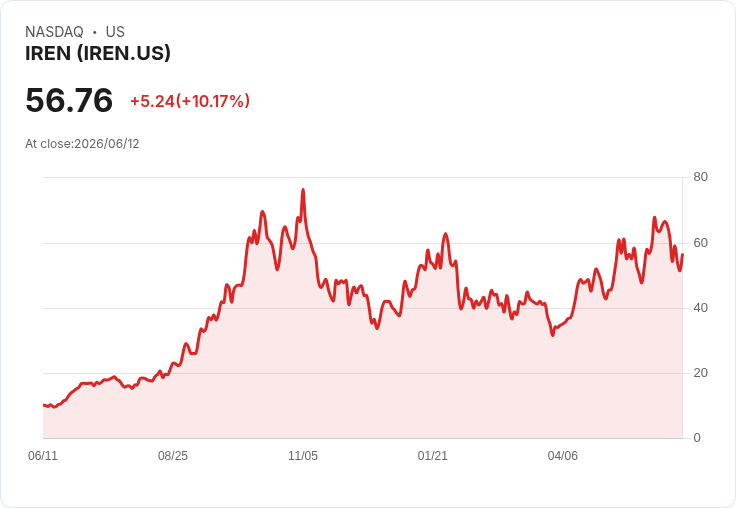Click the 0 value on y-axis
736x508 pixels.
tap(697, 438)
